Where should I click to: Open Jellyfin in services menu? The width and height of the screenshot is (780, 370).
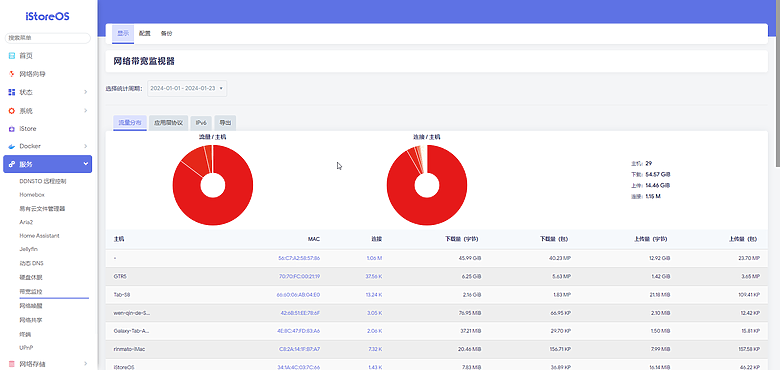pyautogui.click(x=28, y=249)
